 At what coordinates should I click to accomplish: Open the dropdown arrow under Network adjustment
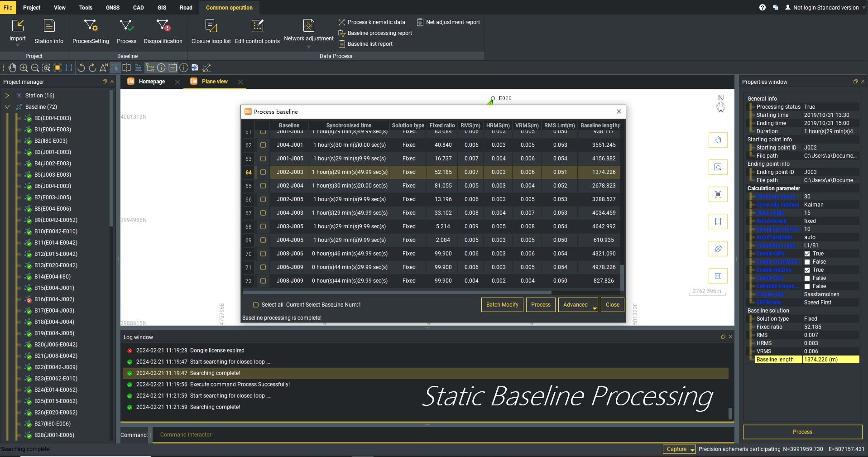309,47
